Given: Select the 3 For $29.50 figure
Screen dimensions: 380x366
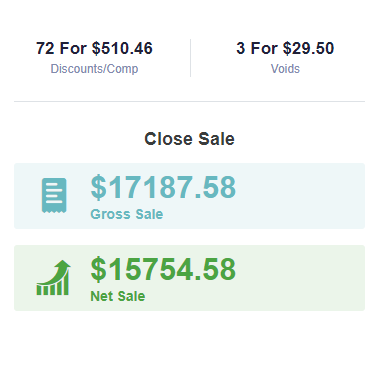Looking at the screenshot, I should pyautogui.click(x=285, y=48).
